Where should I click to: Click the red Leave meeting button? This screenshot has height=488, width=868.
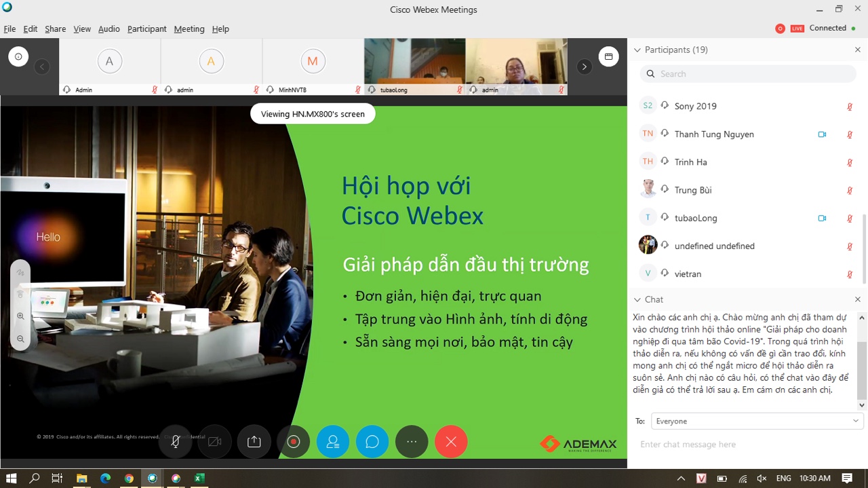pos(451,442)
